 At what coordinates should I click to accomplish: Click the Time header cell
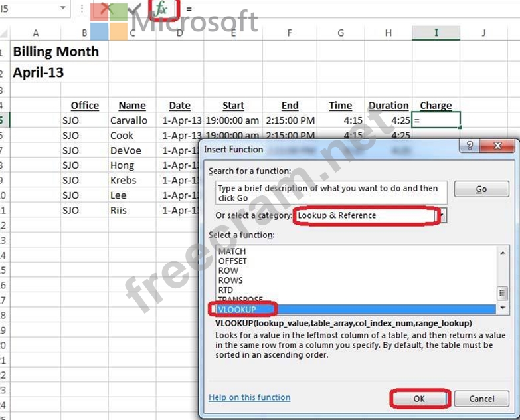tap(341, 106)
